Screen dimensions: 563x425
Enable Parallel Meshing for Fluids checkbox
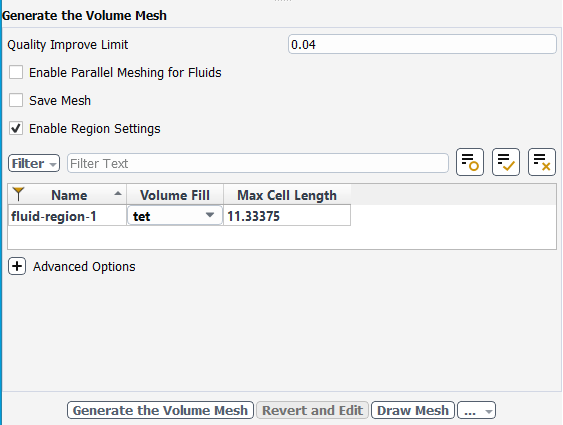16,72
